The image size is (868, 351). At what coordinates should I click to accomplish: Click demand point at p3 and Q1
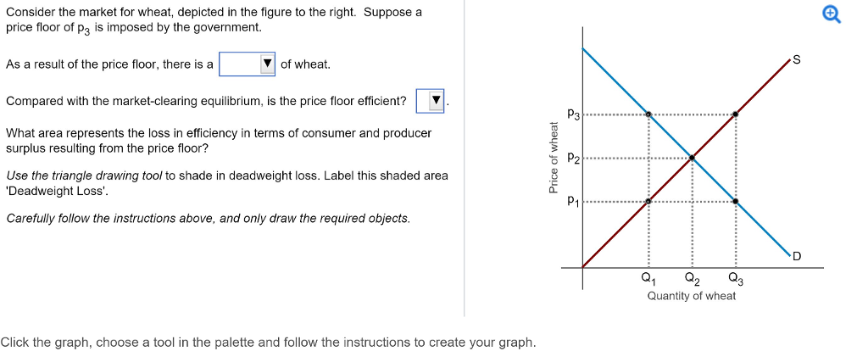648,114
